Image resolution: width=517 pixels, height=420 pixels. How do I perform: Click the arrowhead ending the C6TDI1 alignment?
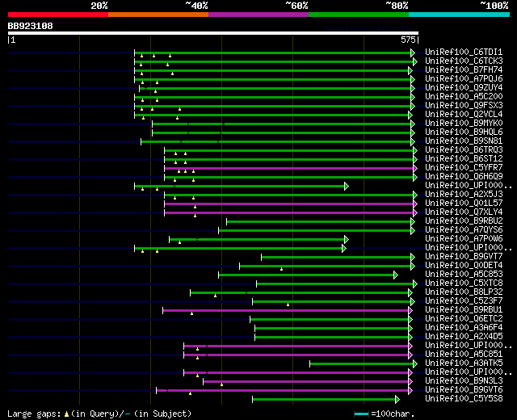tap(413, 52)
